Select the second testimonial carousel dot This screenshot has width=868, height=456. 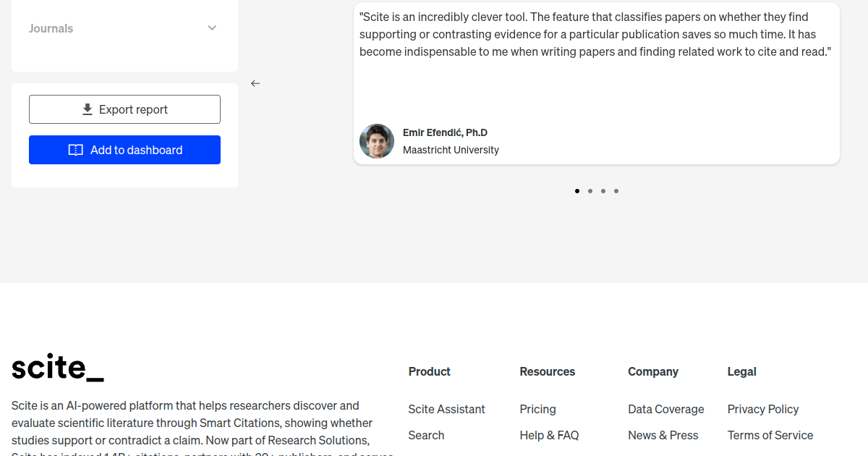click(x=590, y=191)
